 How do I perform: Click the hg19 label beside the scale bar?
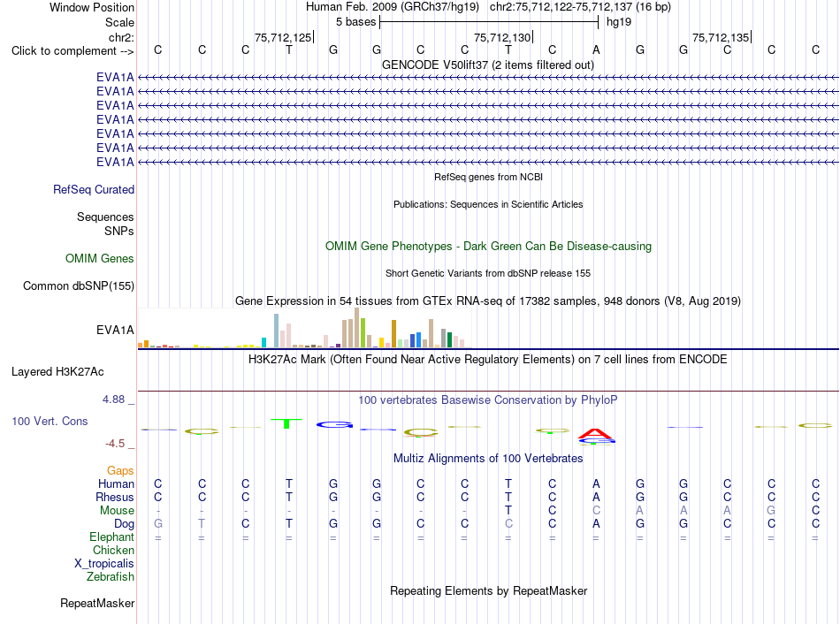point(619,22)
